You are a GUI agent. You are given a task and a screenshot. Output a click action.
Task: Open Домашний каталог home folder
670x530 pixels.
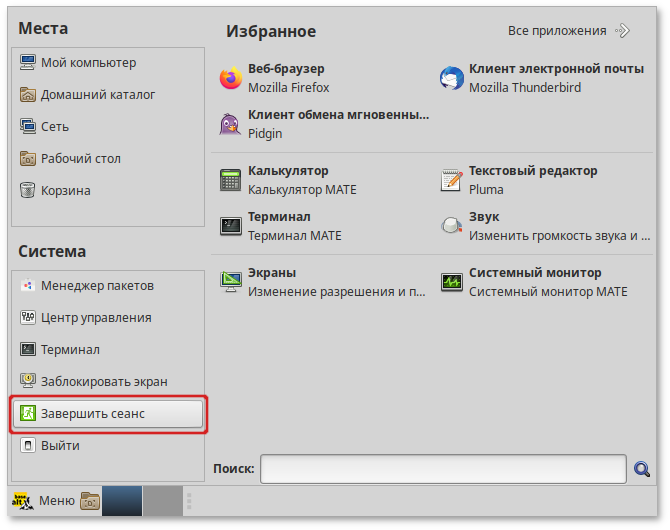98,95
